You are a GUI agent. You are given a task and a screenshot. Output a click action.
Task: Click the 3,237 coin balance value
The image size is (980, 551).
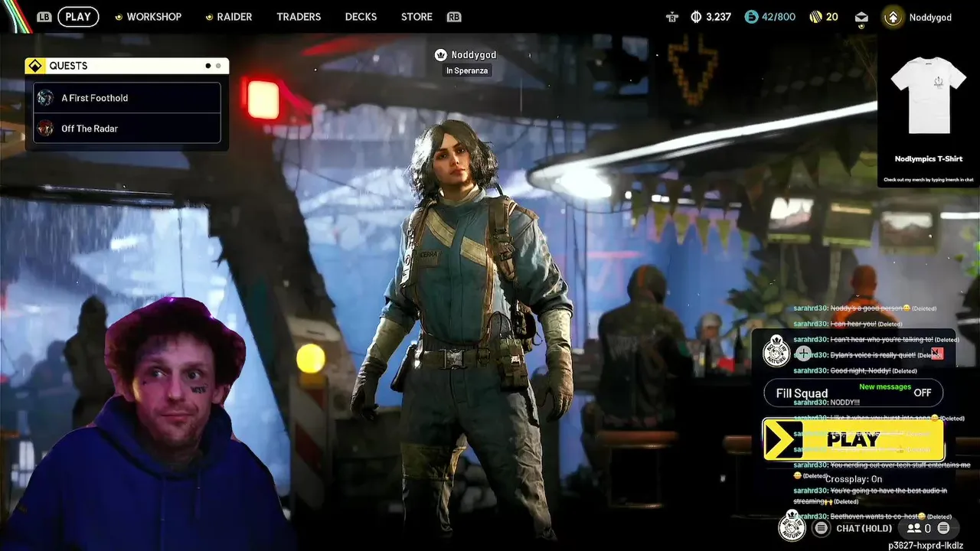tap(718, 17)
